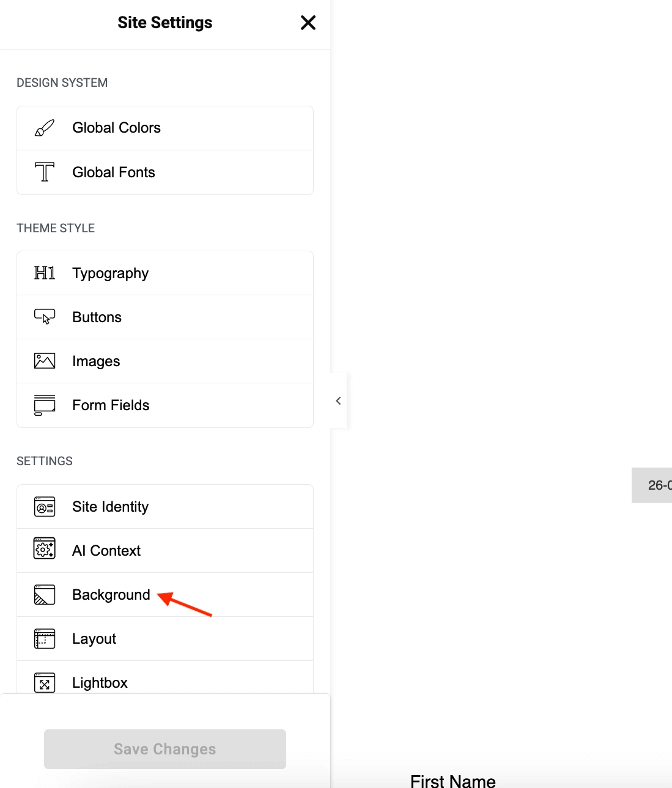Open Global Colors settings
This screenshot has height=788, width=672.
[116, 128]
